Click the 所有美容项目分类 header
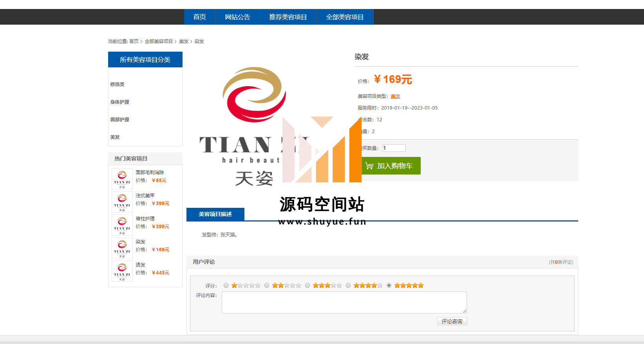 coord(145,59)
